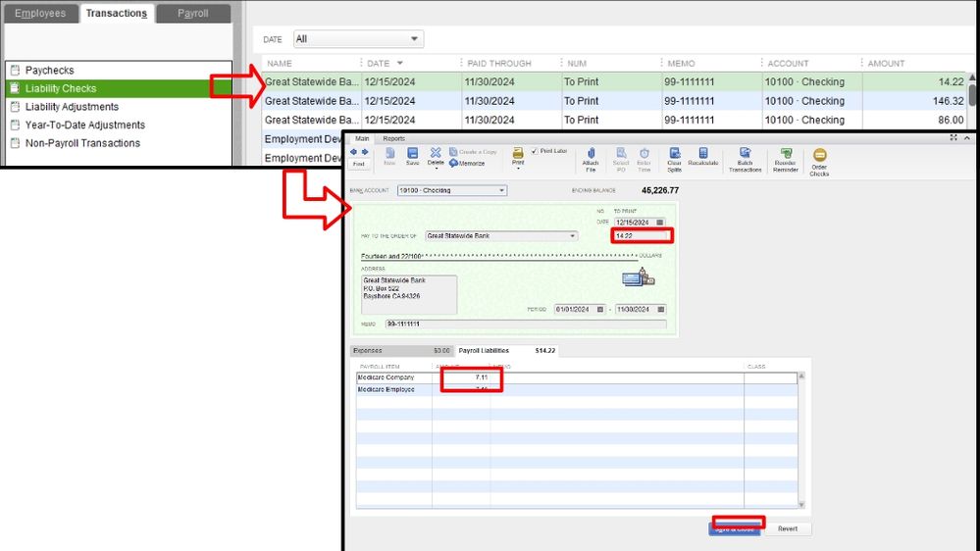Open the Payroll tab
The width and height of the screenshot is (980, 551).
[193, 13]
